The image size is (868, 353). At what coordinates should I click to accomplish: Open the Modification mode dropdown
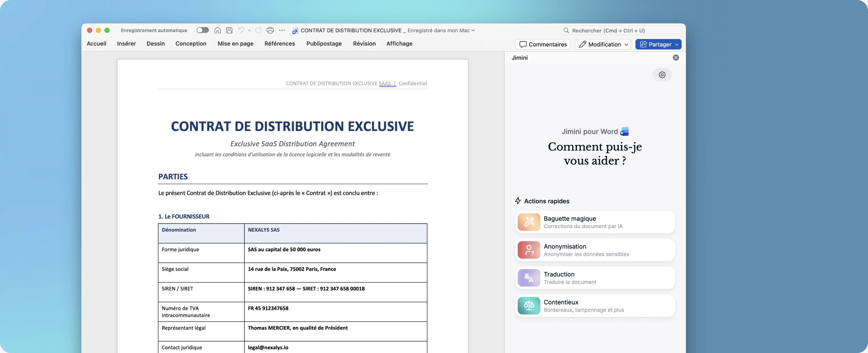603,44
